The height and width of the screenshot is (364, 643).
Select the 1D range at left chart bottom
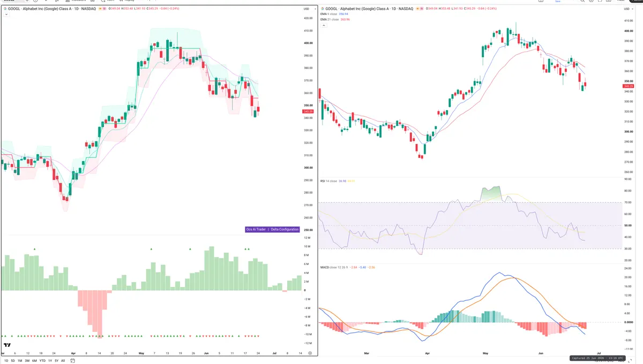tap(6, 361)
